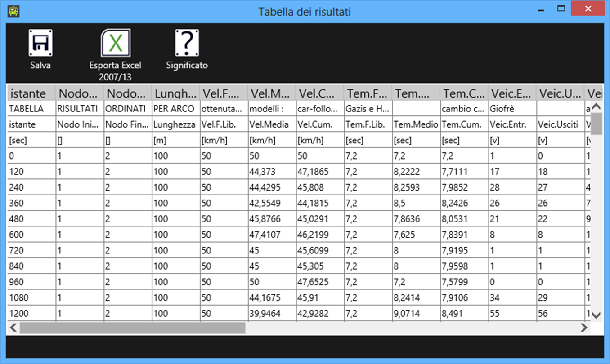Click the horizontal scrollbar right arrow

[584, 328]
